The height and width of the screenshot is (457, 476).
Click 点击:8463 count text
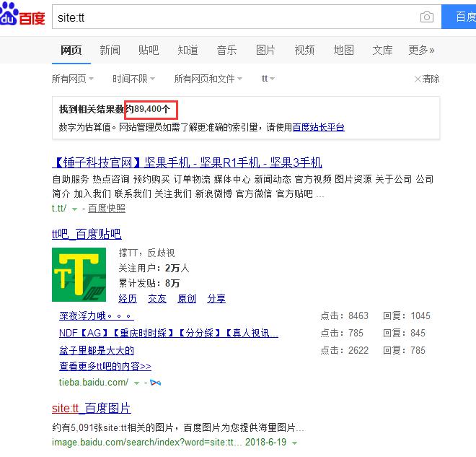pos(345,316)
